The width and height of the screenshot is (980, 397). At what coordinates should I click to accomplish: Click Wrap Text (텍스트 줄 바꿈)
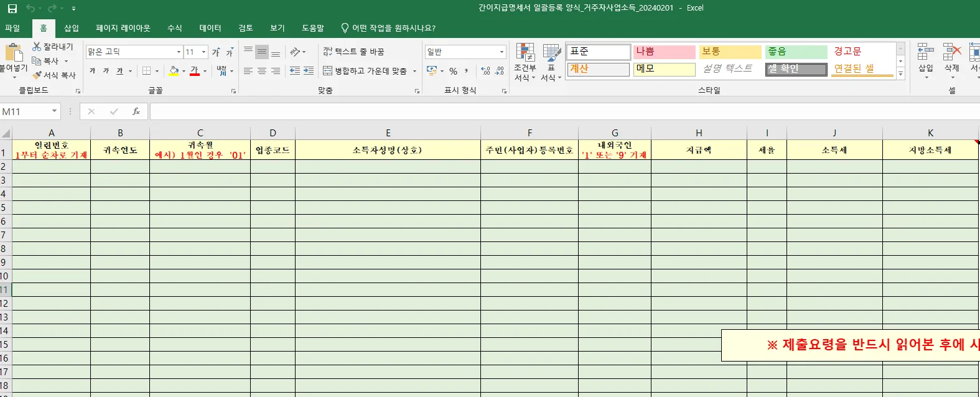click(x=353, y=52)
